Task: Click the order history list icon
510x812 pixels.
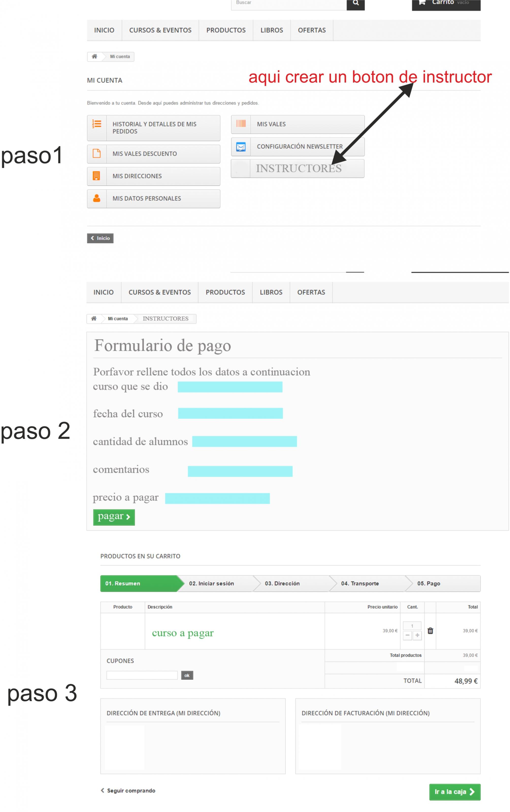Action: [97, 124]
